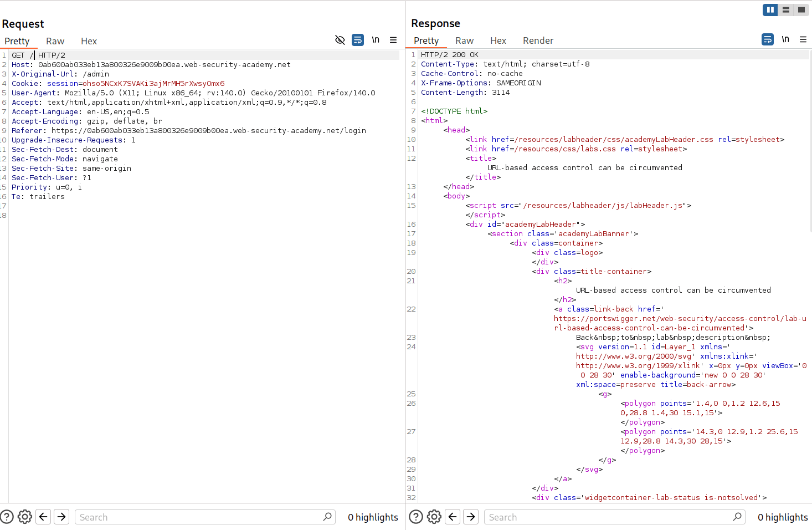Open Request search settings gear

tap(25, 517)
